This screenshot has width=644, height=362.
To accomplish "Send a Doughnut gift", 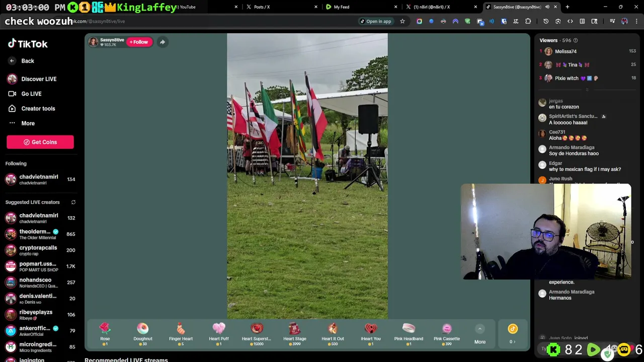I will click(x=143, y=334).
